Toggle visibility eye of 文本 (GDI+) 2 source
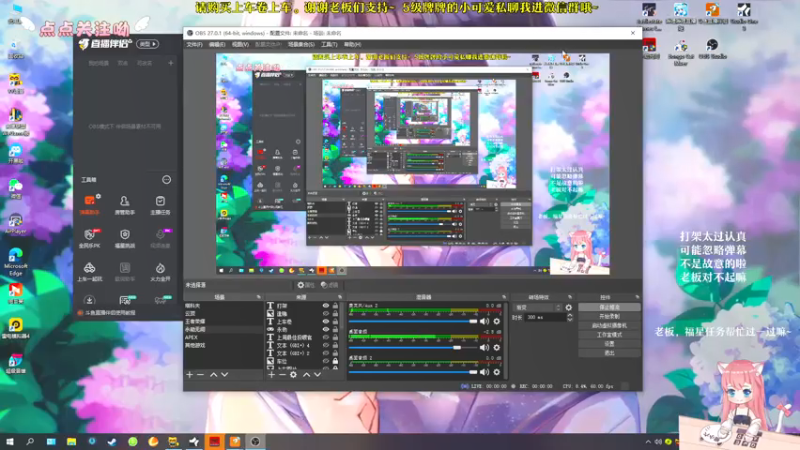Viewport: 800px width, 450px height. (x=326, y=353)
